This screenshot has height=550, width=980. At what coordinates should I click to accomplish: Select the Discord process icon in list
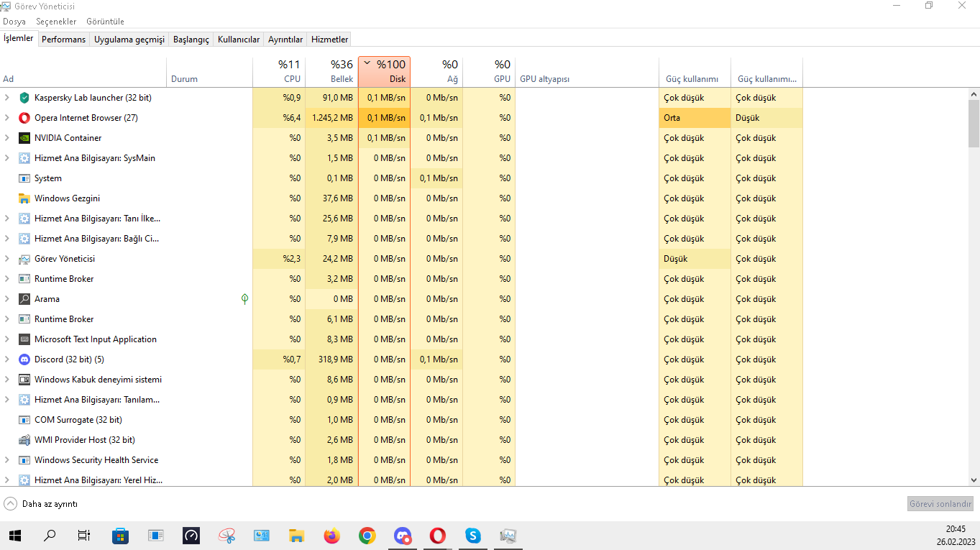click(x=24, y=359)
